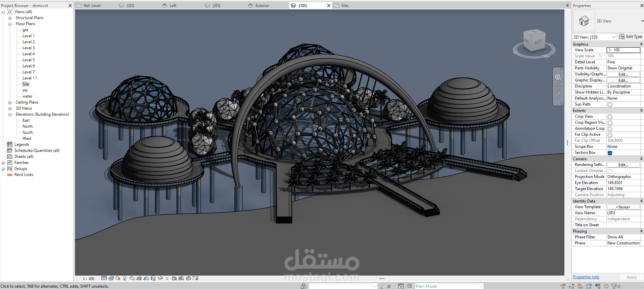Expand the Ceiling Plans tree node
The height and width of the screenshot is (289, 644).
coord(10,103)
